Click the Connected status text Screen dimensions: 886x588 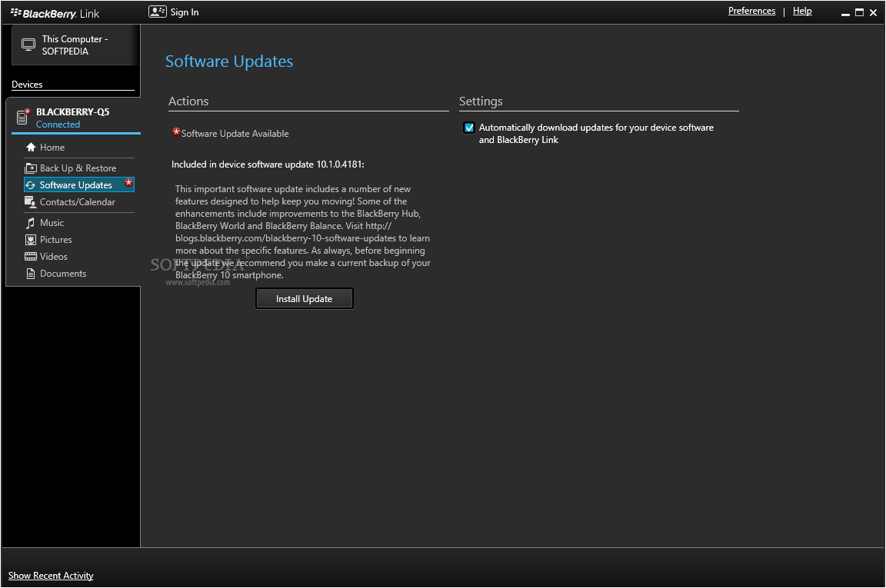58,125
